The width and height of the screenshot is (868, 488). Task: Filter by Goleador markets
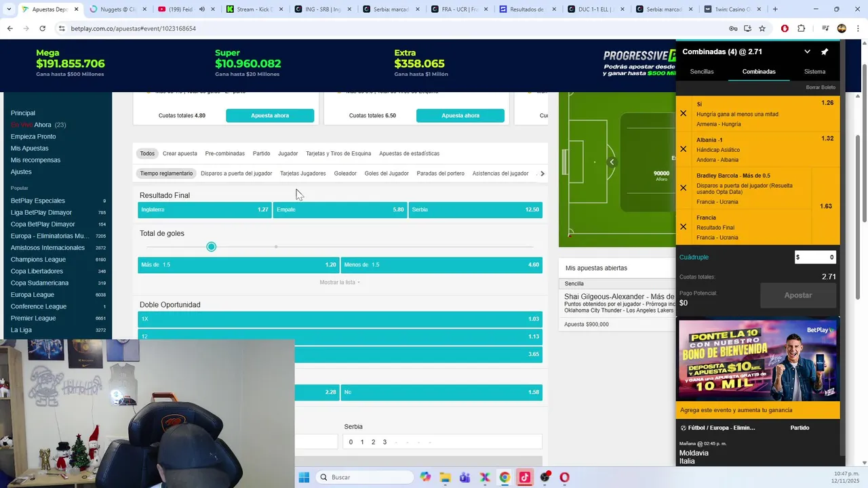345,174
